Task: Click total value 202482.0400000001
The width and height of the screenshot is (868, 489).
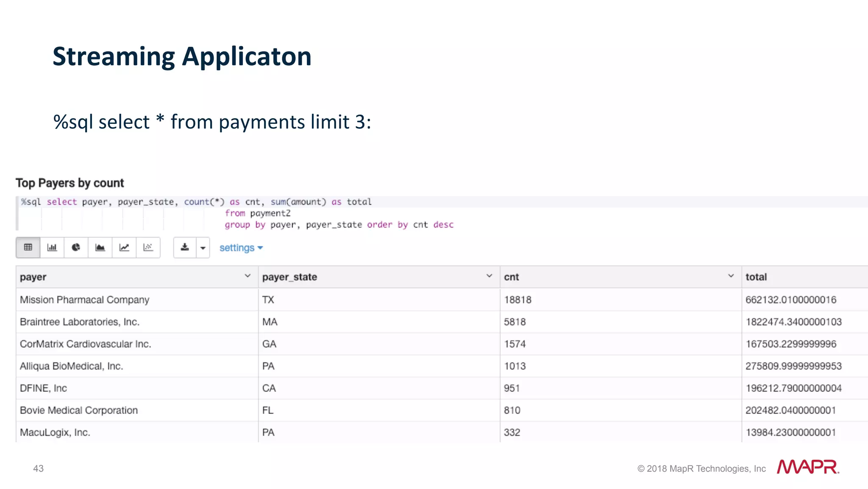Action: point(791,410)
